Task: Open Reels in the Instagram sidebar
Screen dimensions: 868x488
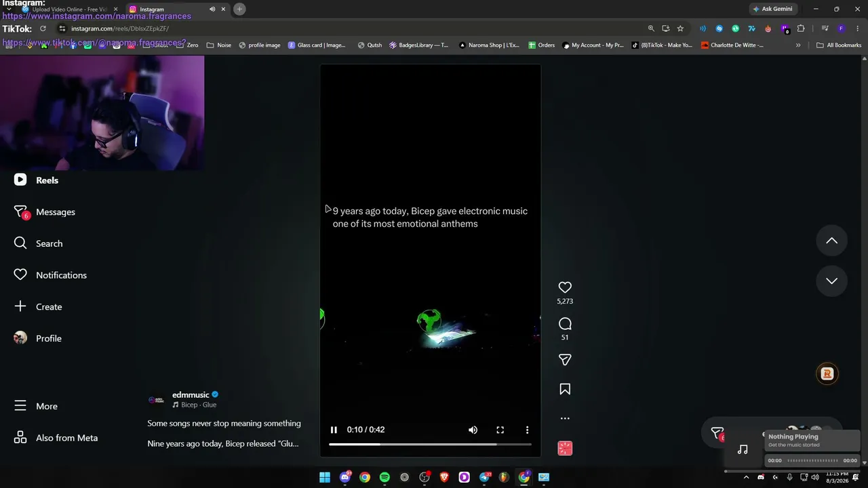Action: click(37, 180)
